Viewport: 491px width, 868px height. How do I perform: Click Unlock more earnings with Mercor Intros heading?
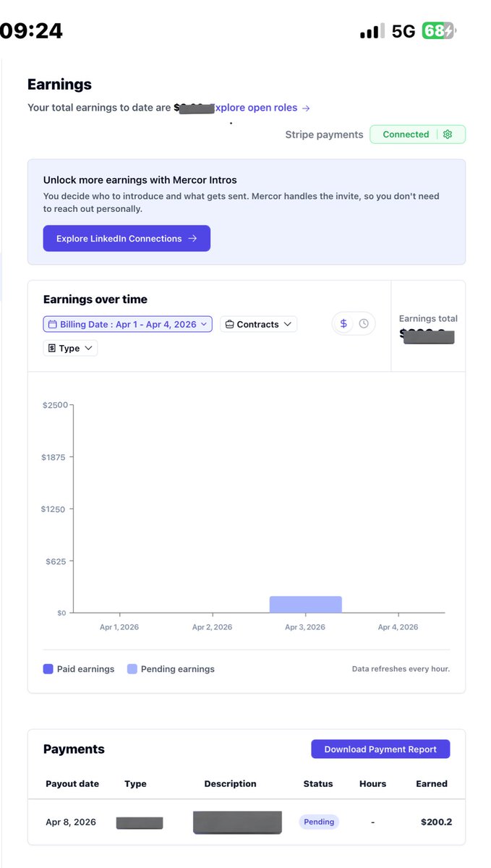[140, 180]
